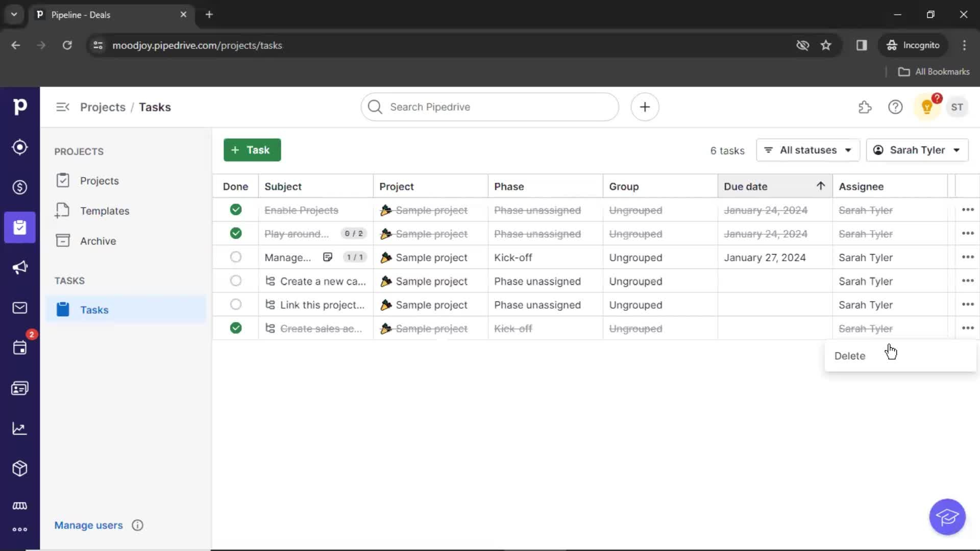Click the Add Task button

coord(251,150)
